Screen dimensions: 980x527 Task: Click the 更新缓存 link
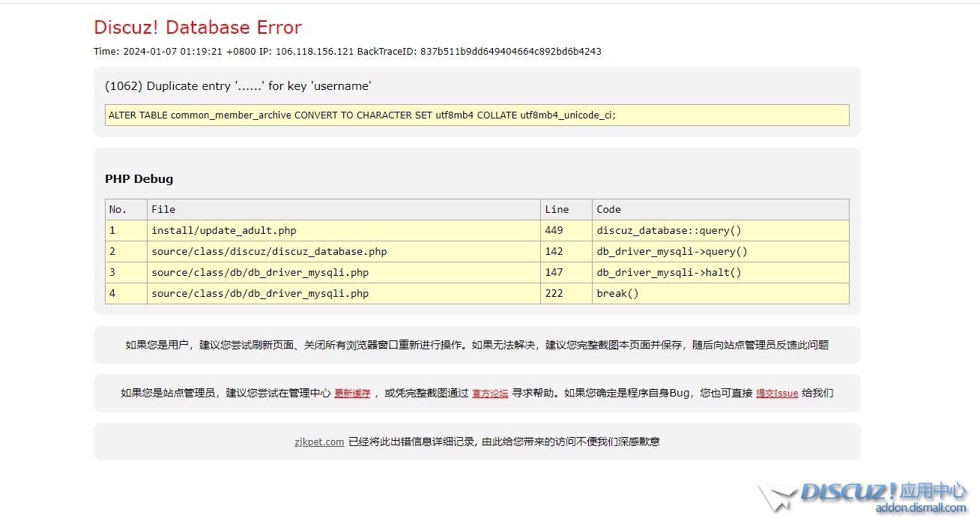[352, 394]
